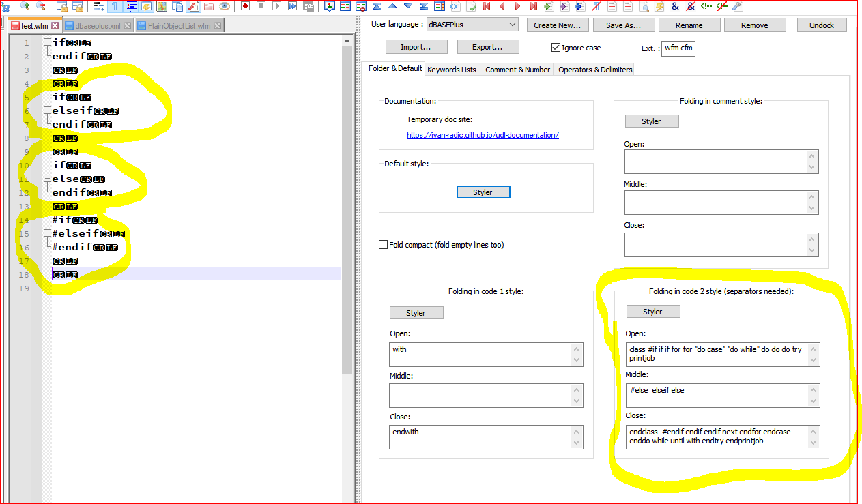This screenshot has height=504, width=862.
Task: Collapse the #elseif fold marker on line 15
Action: [46, 233]
